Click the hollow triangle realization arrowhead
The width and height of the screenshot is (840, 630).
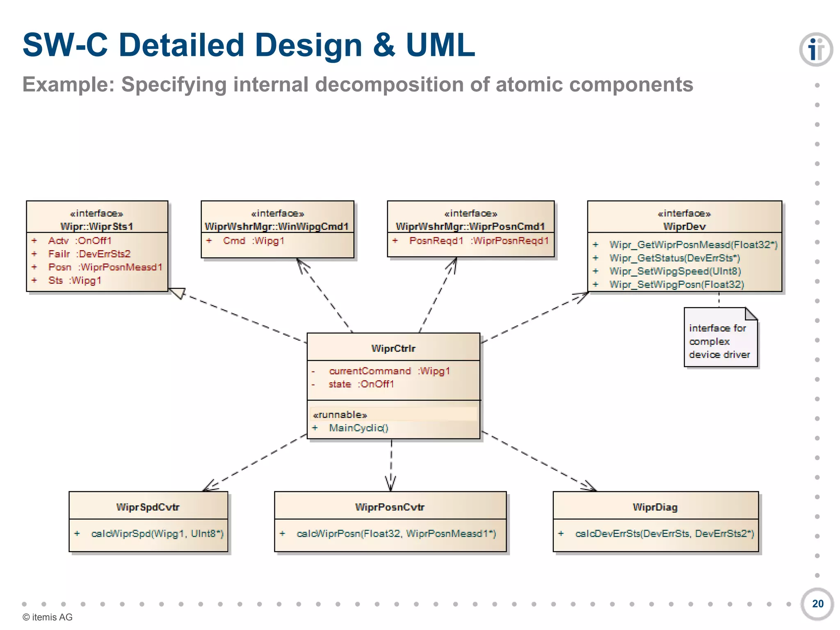pyautogui.click(x=178, y=292)
